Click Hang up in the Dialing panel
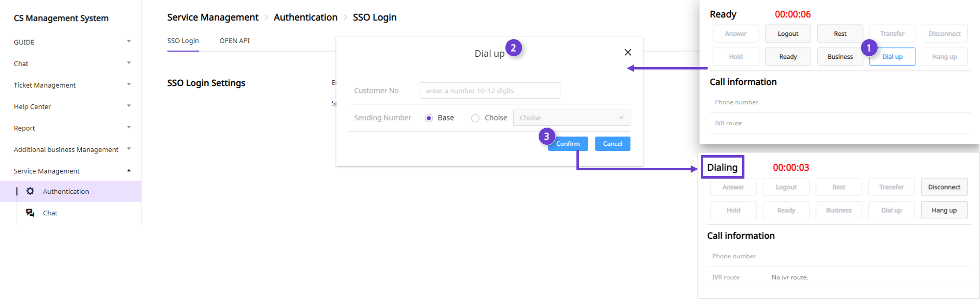 [x=944, y=210]
